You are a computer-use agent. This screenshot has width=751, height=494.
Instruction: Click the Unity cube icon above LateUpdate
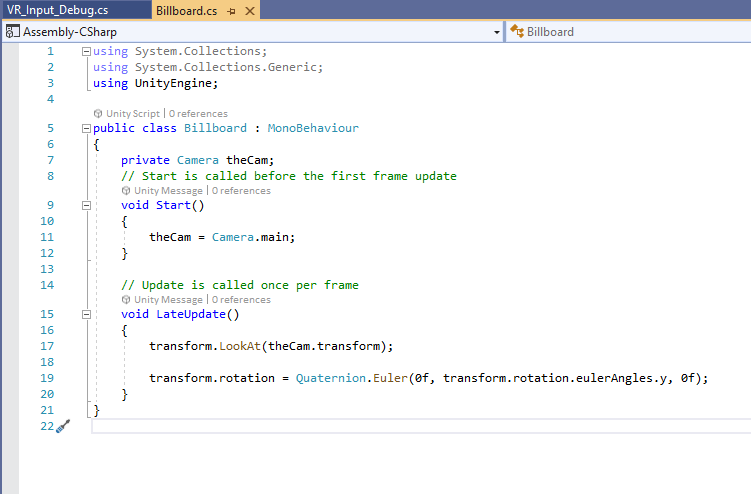(126, 299)
